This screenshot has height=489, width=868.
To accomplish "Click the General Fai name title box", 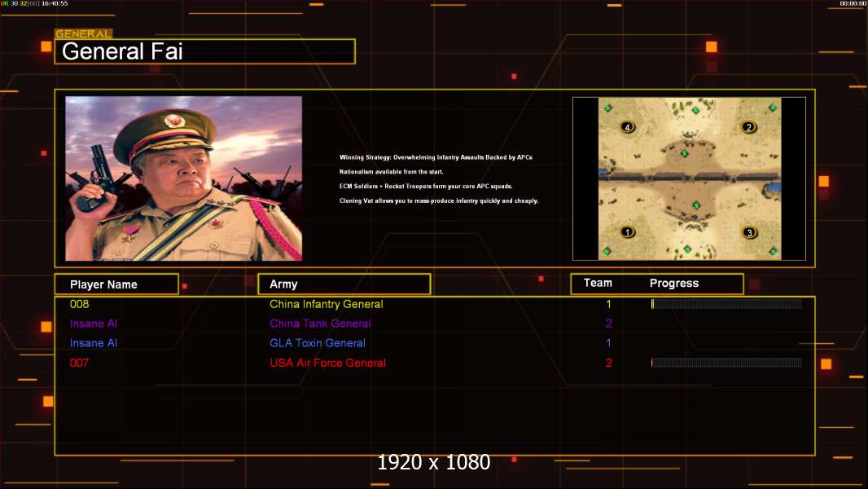I will [x=205, y=51].
